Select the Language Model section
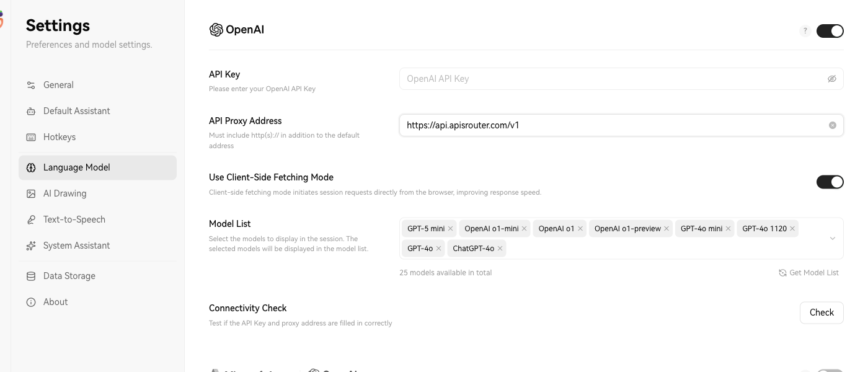 point(98,167)
